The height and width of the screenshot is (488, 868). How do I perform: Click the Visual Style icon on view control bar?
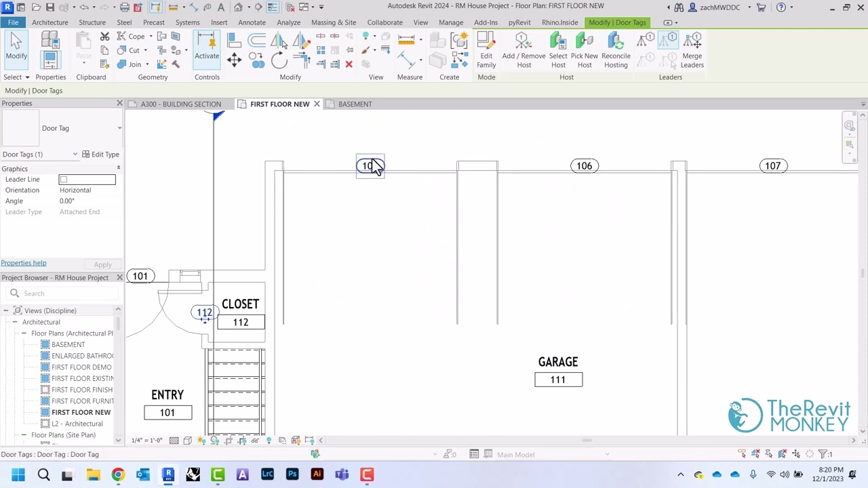point(187,441)
